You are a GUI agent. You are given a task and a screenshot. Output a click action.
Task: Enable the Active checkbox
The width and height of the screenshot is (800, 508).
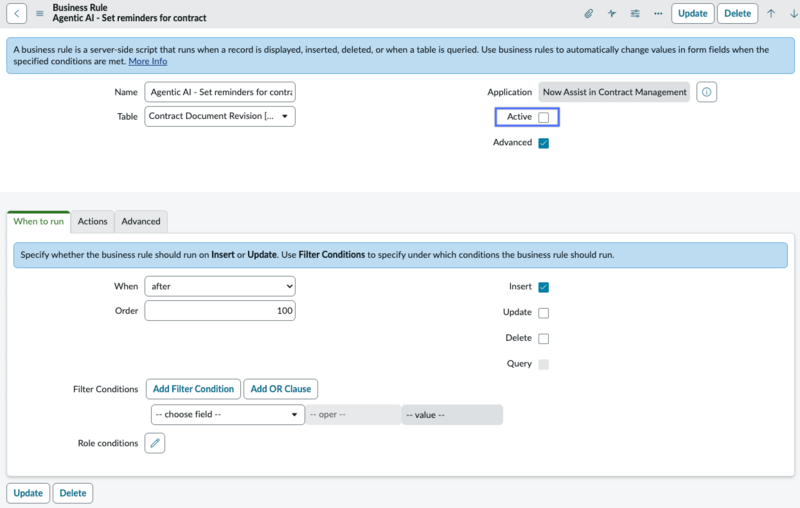point(544,117)
